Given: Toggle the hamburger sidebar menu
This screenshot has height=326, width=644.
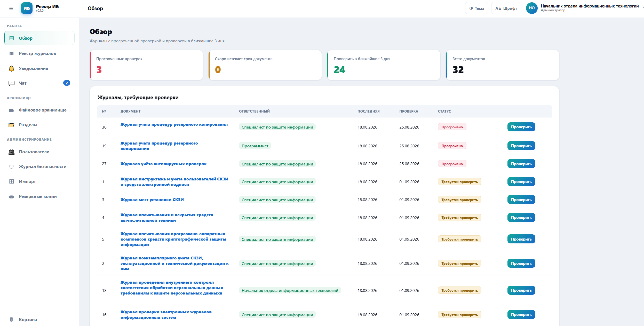Looking at the screenshot, I should coord(11,8).
